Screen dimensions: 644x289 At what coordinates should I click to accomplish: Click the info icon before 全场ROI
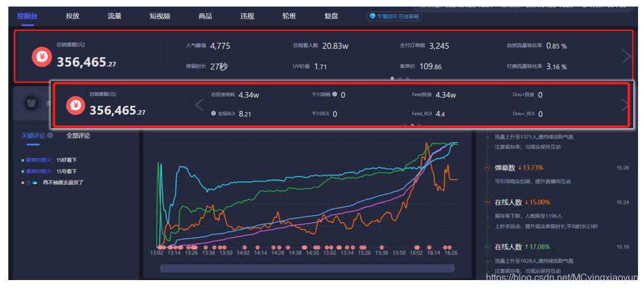tap(213, 113)
